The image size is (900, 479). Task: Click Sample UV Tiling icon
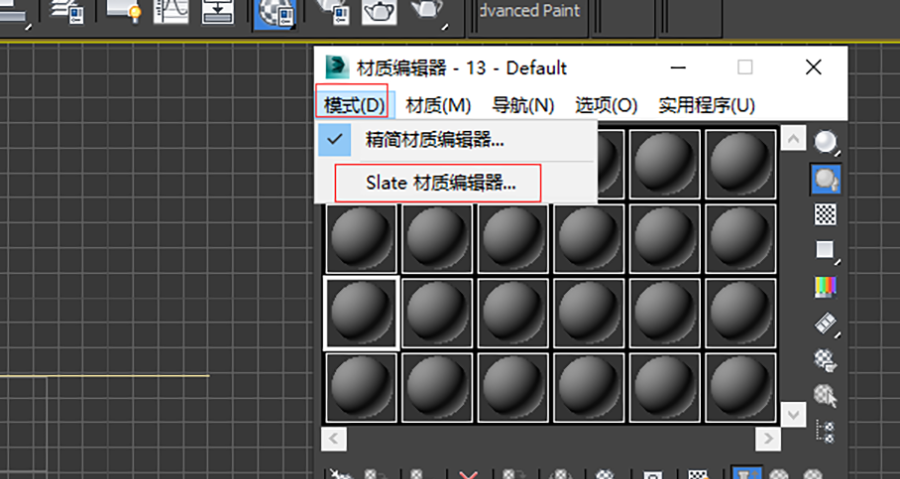(x=825, y=251)
